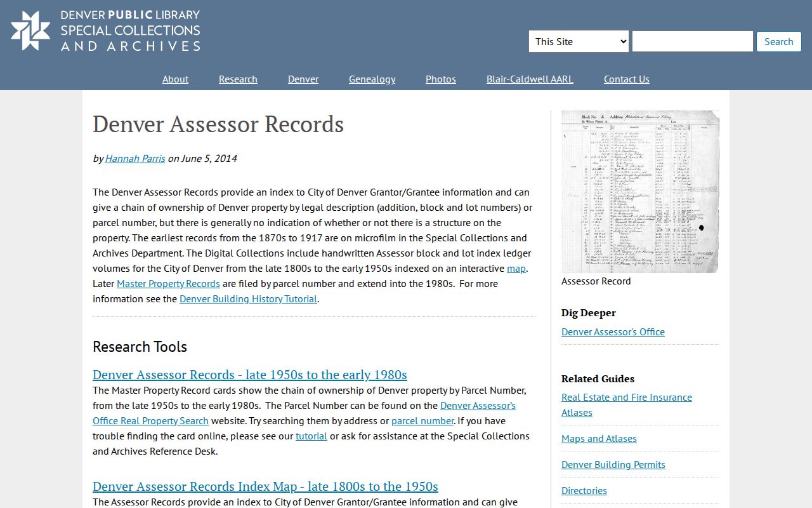Click the Research Tools section heading
812x508 pixels.
pyautogui.click(x=140, y=347)
